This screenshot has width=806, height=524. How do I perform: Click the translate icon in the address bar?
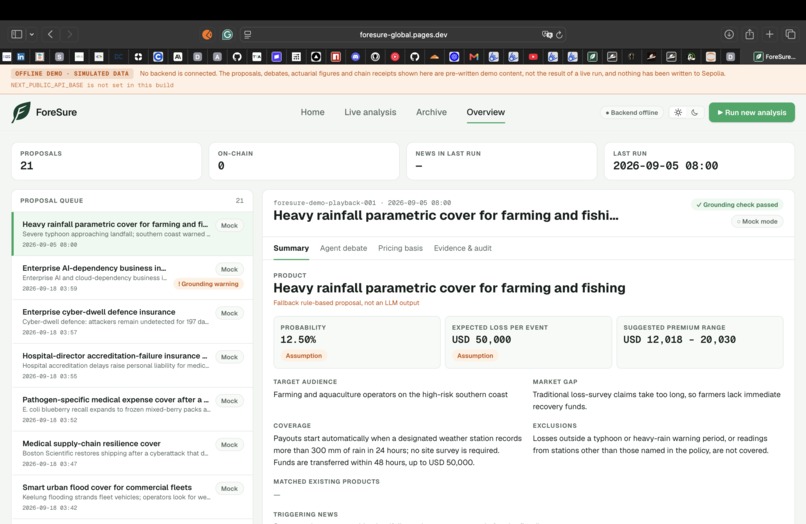547,34
